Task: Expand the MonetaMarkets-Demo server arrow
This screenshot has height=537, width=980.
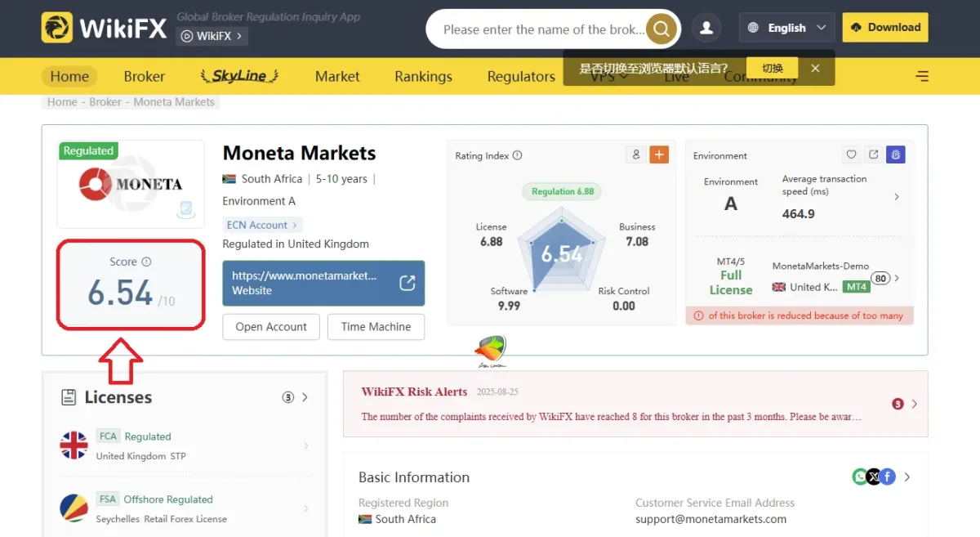Action: (897, 278)
